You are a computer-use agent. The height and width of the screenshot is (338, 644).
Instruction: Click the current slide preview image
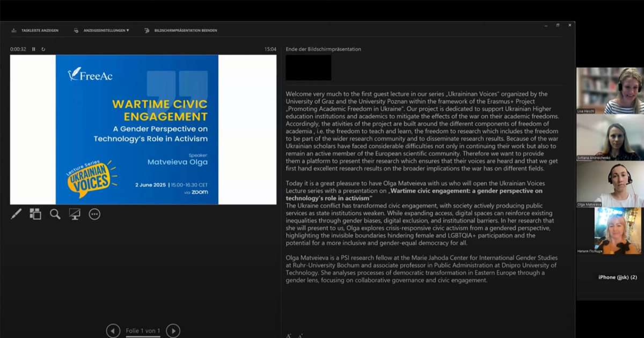137,129
